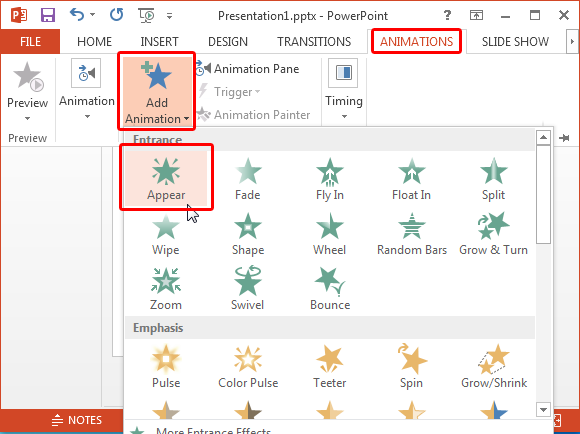Click the Repeat/Redo icon
Screen dimensions: 580x434
[x=116, y=15]
